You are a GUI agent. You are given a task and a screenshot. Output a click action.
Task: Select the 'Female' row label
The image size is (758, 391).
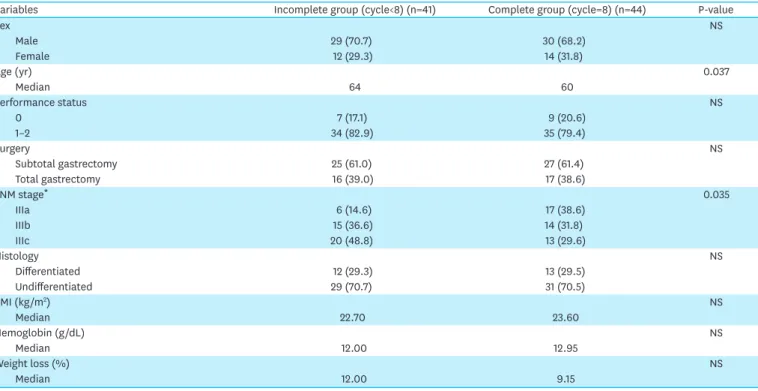coord(32,57)
